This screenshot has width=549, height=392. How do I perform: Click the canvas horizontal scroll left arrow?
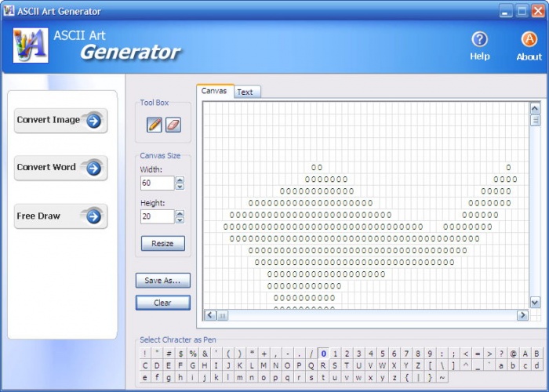pos(210,315)
